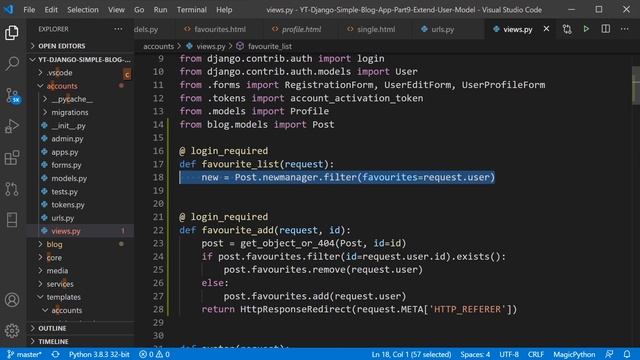This screenshot has height=360, width=640.
Task: Change CRLF end of line sequence
Action: click(x=536, y=354)
